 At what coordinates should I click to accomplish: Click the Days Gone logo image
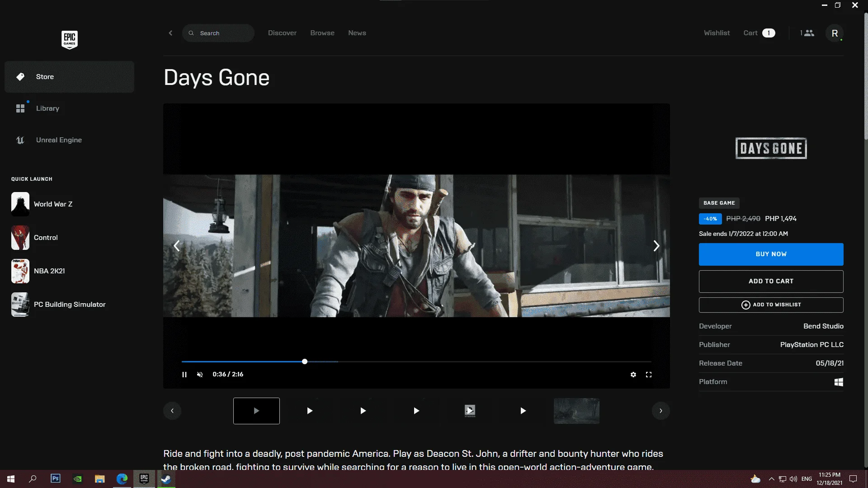click(x=771, y=148)
